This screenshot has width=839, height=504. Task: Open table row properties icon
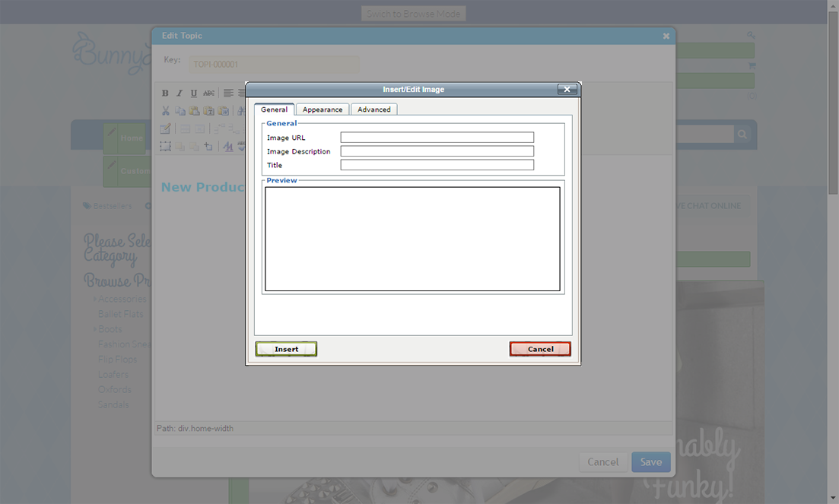click(185, 128)
